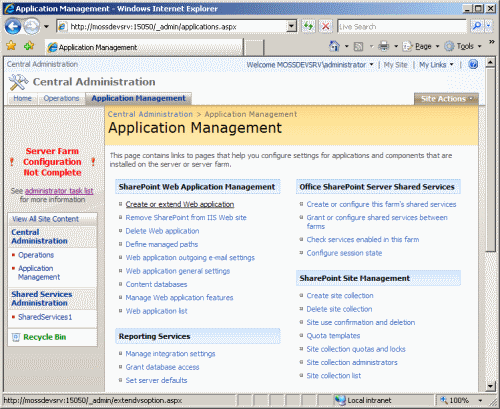Open Site collection list link

click(334, 376)
